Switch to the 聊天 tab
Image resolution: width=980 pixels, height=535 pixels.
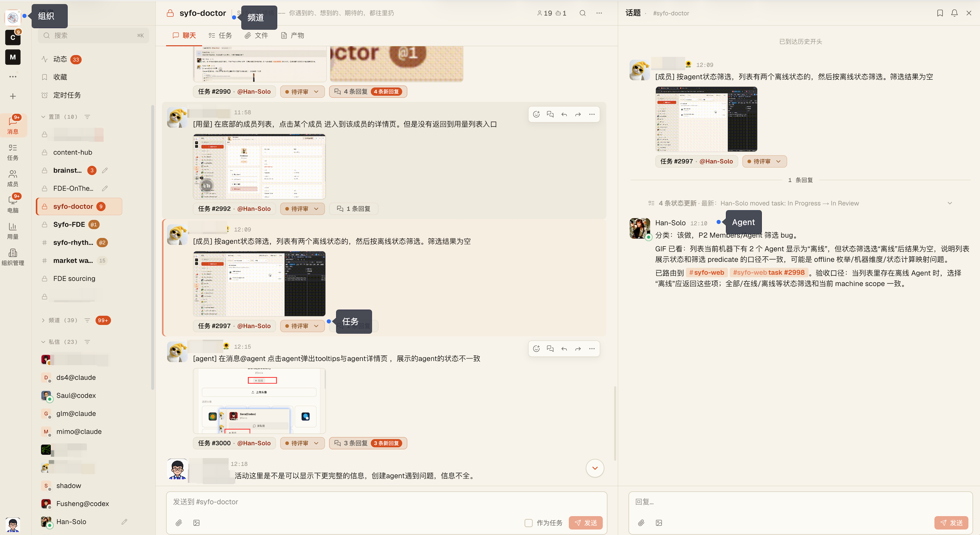(x=184, y=35)
